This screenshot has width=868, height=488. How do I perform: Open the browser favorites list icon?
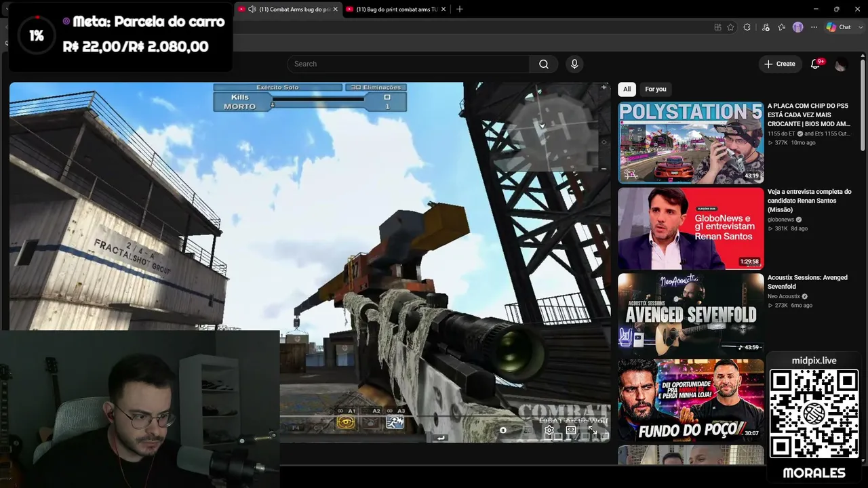pos(782,27)
